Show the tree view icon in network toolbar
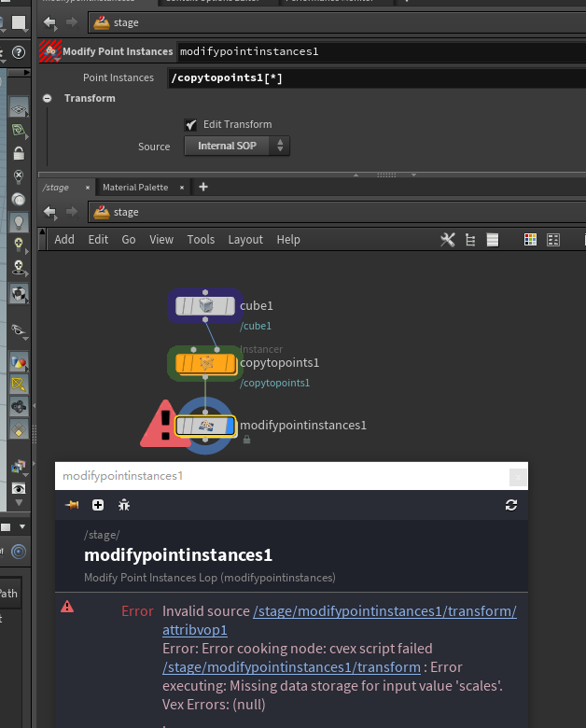The width and height of the screenshot is (586, 728). (x=470, y=240)
